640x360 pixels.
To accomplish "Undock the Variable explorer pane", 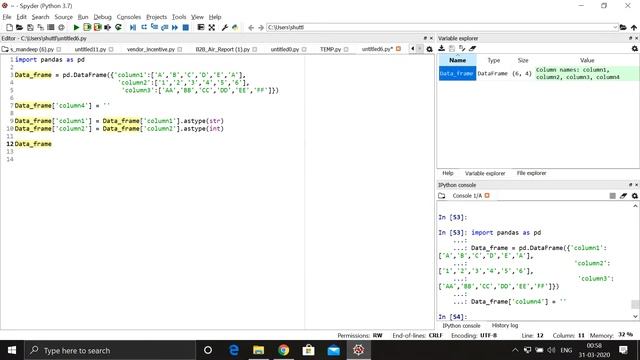I will point(630,38).
